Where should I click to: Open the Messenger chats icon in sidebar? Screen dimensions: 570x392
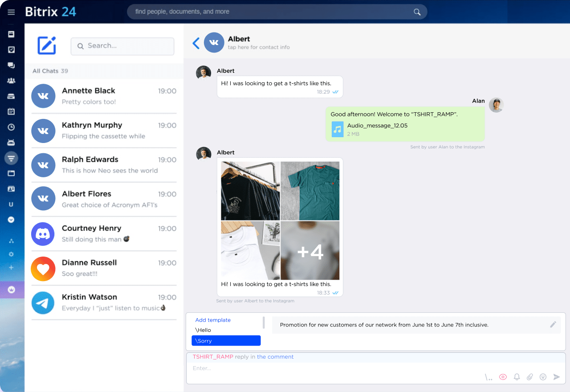click(x=11, y=65)
